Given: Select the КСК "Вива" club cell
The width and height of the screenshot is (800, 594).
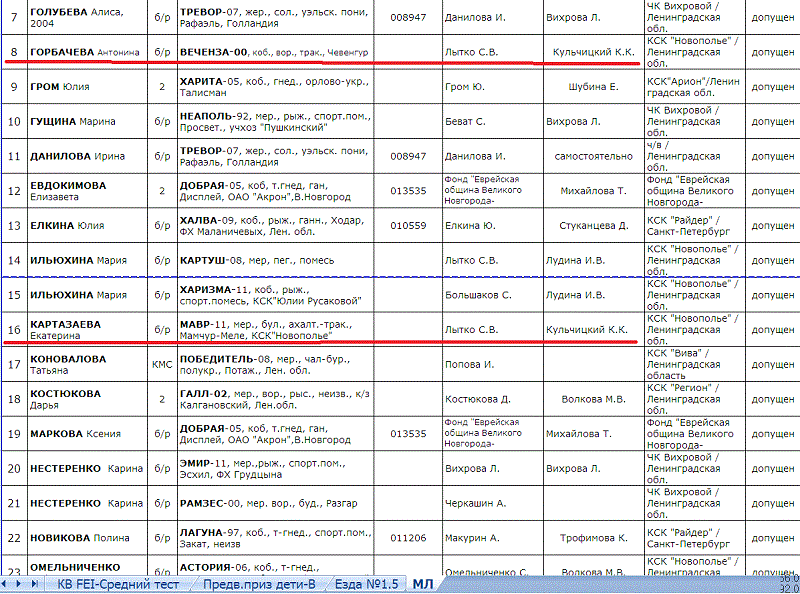Looking at the screenshot, I should click(694, 365).
